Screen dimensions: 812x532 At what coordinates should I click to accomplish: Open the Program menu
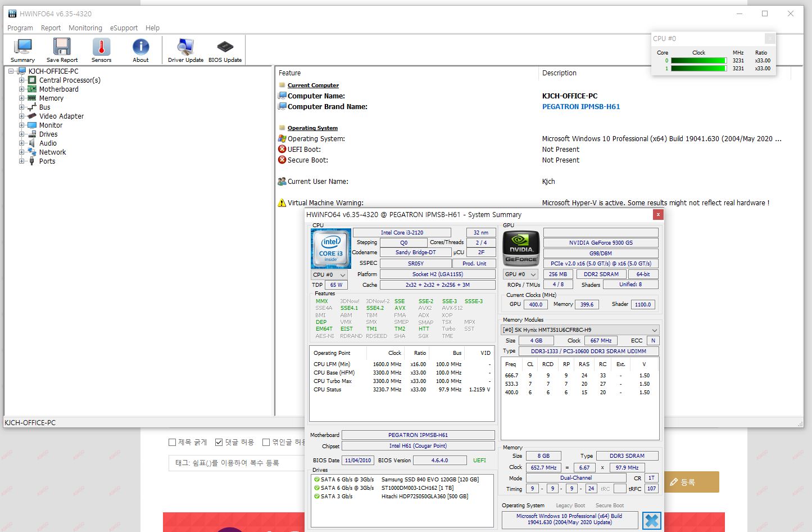point(20,28)
